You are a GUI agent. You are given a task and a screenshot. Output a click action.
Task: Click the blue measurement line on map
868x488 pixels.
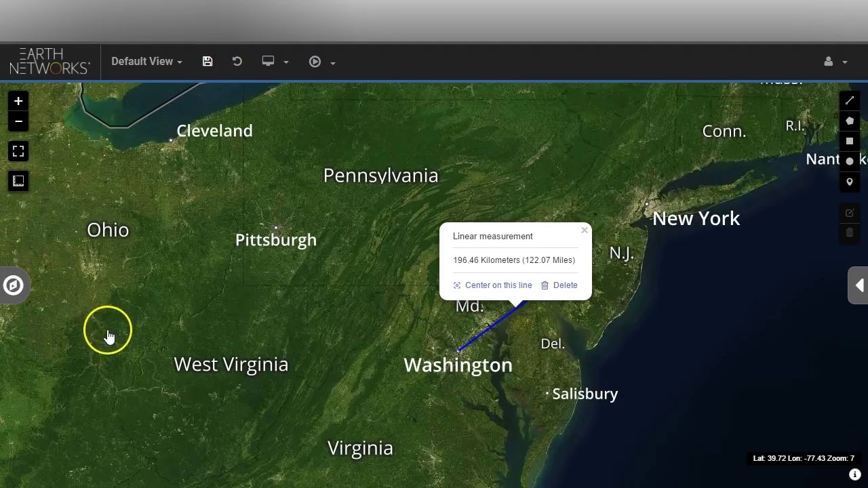pyautogui.click(x=492, y=327)
